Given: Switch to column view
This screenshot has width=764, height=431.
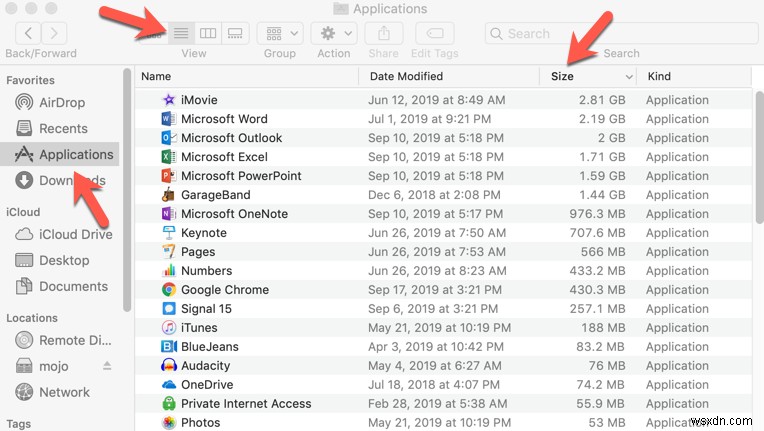Looking at the screenshot, I should [208, 33].
